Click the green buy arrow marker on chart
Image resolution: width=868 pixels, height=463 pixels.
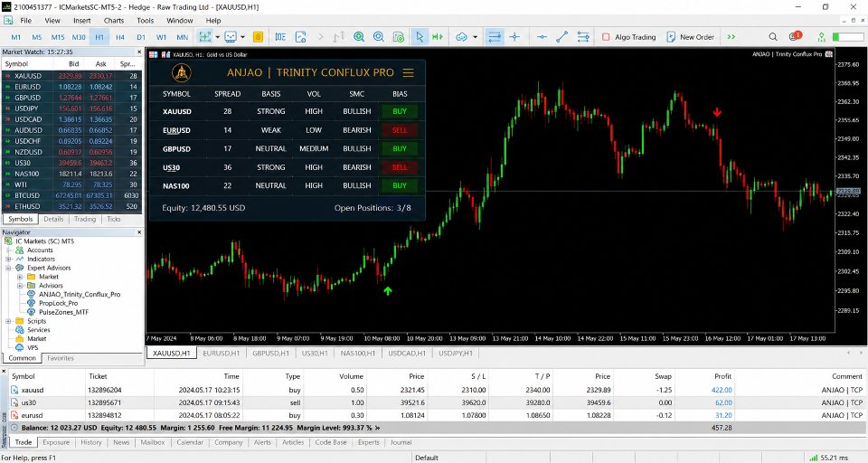pyautogui.click(x=388, y=291)
